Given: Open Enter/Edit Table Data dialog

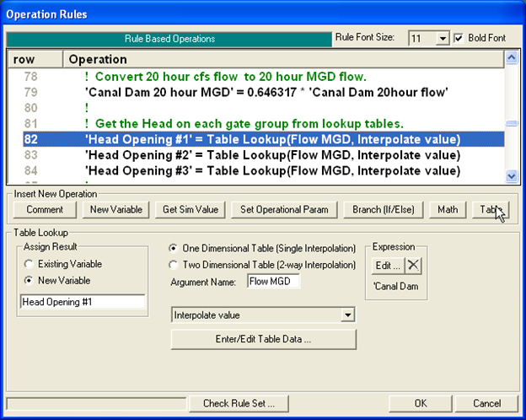Looking at the screenshot, I should (x=263, y=339).
